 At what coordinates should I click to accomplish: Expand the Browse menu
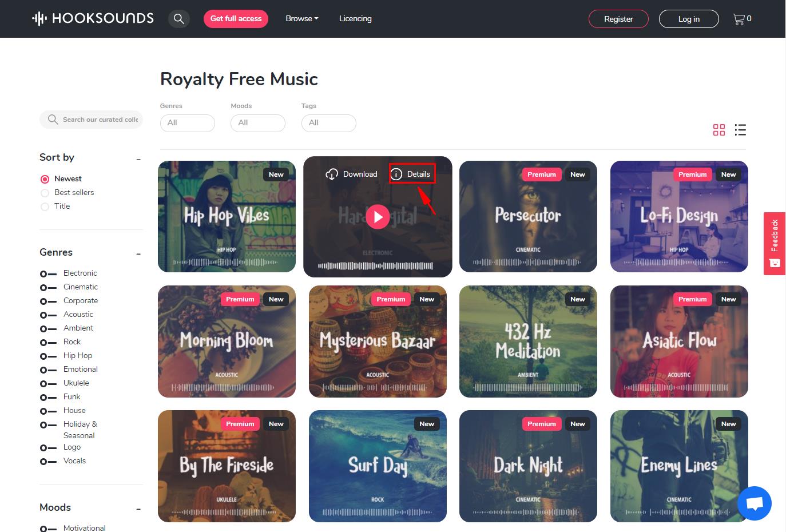click(301, 19)
